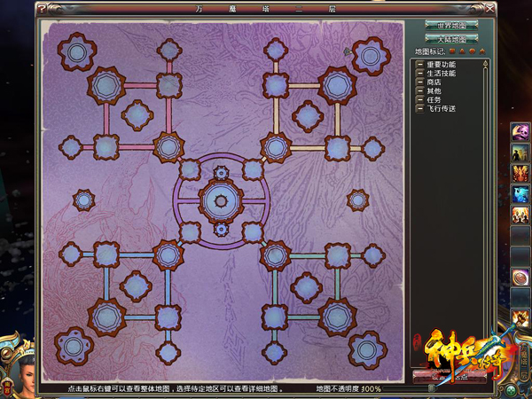This screenshot has height=399, width=532.
Task: Select the triangle map marker icon
Action: click(x=462, y=51)
